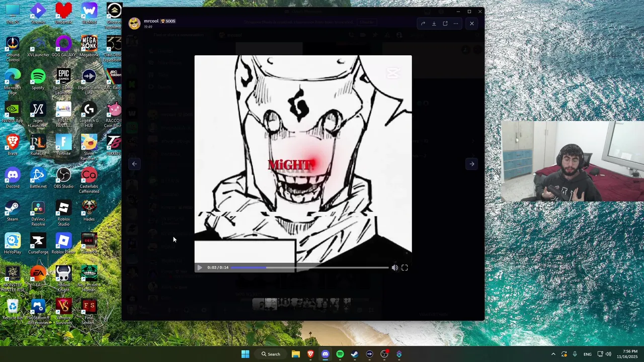Screen dimensions: 644x362
Task: Open the Hades desktop shortcut
Action: coord(89,211)
